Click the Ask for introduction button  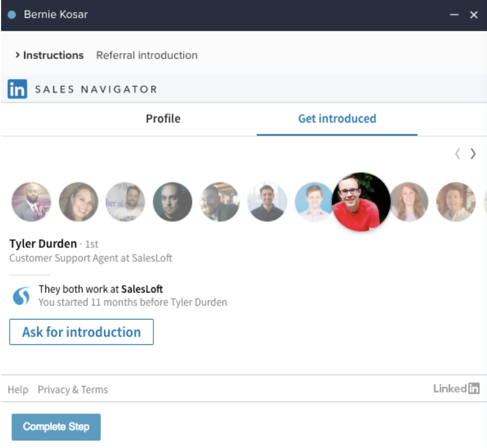[x=81, y=331]
